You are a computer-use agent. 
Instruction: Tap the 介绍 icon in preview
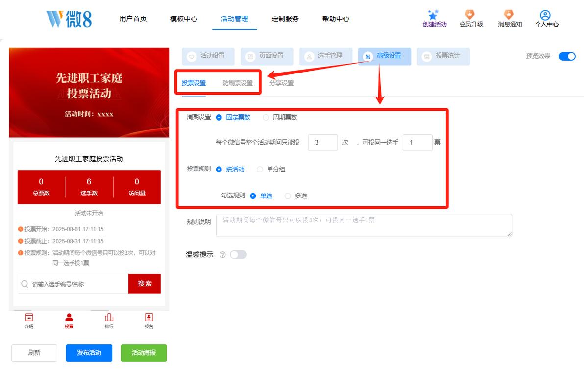click(x=29, y=317)
